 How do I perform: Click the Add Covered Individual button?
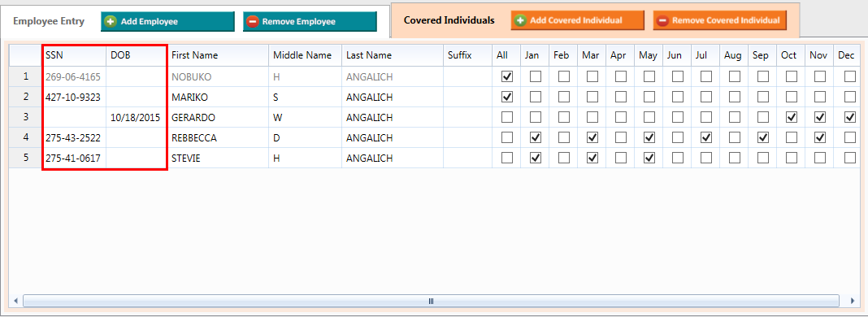pyautogui.click(x=577, y=20)
